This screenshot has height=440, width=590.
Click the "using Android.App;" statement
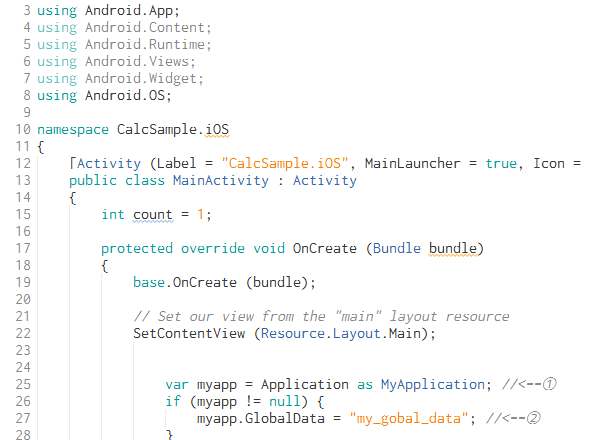pyautogui.click(x=108, y=11)
